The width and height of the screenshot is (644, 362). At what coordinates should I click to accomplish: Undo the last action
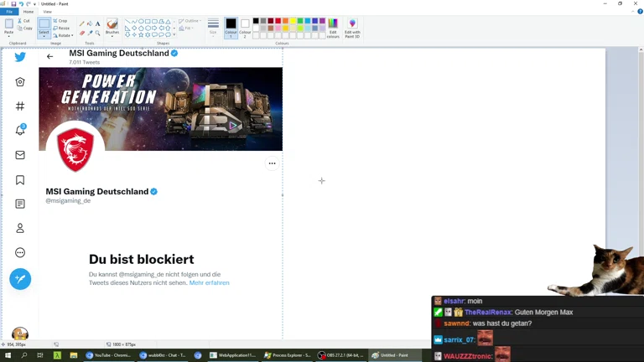pos(21,3)
